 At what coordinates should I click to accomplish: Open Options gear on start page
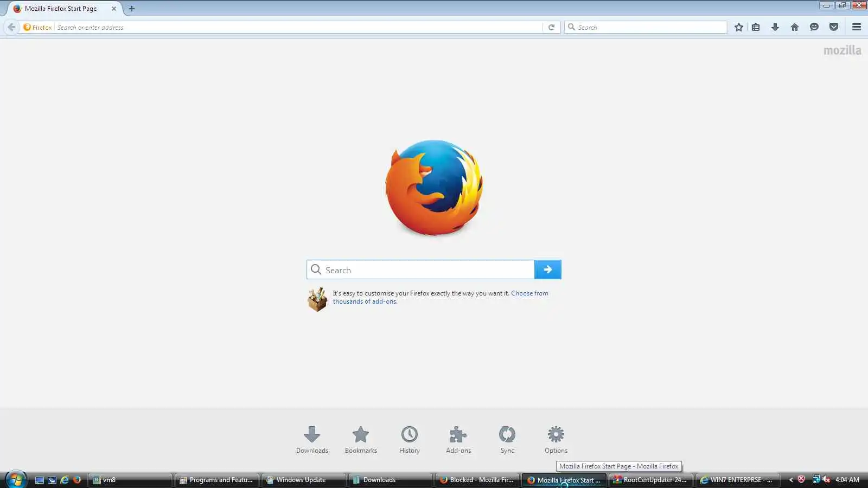[556, 440]
